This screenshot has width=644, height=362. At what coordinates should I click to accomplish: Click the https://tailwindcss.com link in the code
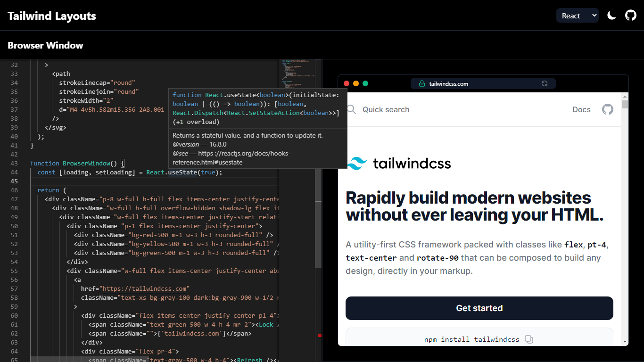(146, 288)
